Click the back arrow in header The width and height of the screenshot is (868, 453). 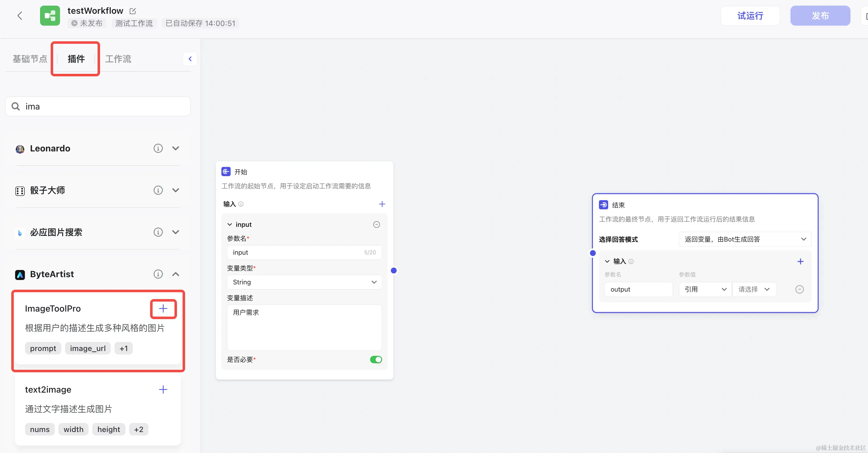coord(20,16)
